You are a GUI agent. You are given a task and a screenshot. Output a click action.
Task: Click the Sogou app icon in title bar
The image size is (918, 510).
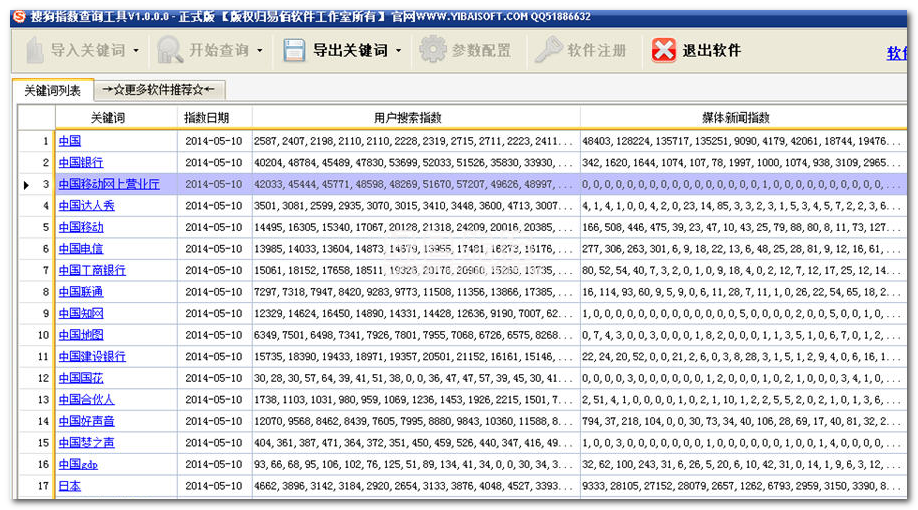(19, 16)
